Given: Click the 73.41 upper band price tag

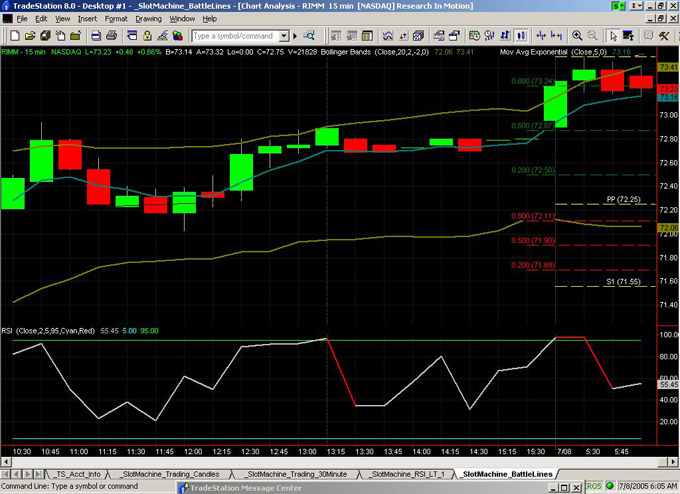Looking at the screenshot, I should click(x=668, y=67).
